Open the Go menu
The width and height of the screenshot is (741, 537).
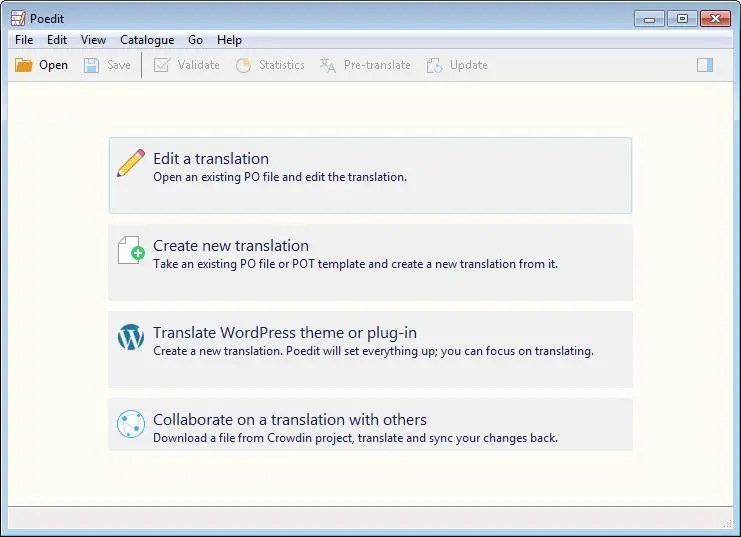pos(195,40)
